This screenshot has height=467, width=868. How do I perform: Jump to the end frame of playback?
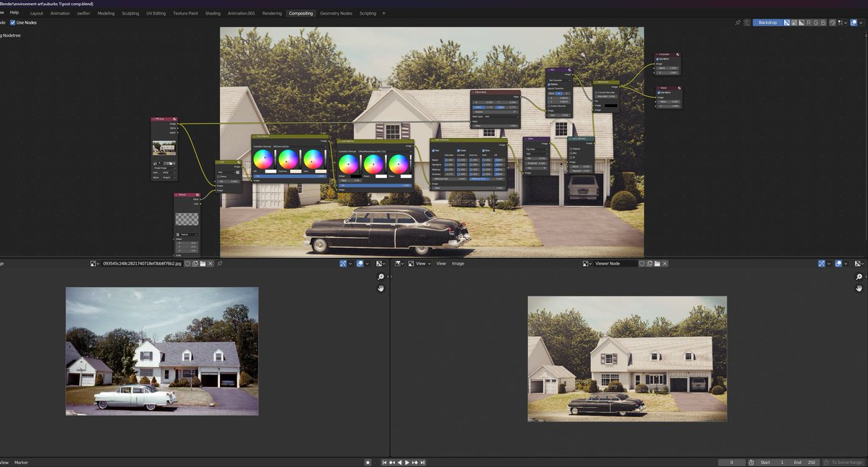tap(423, 463)
